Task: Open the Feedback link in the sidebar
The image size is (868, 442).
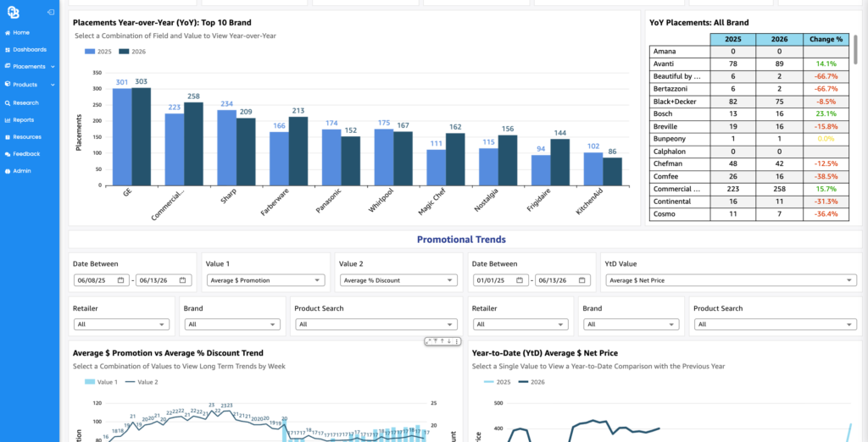Action: [22, 154]
